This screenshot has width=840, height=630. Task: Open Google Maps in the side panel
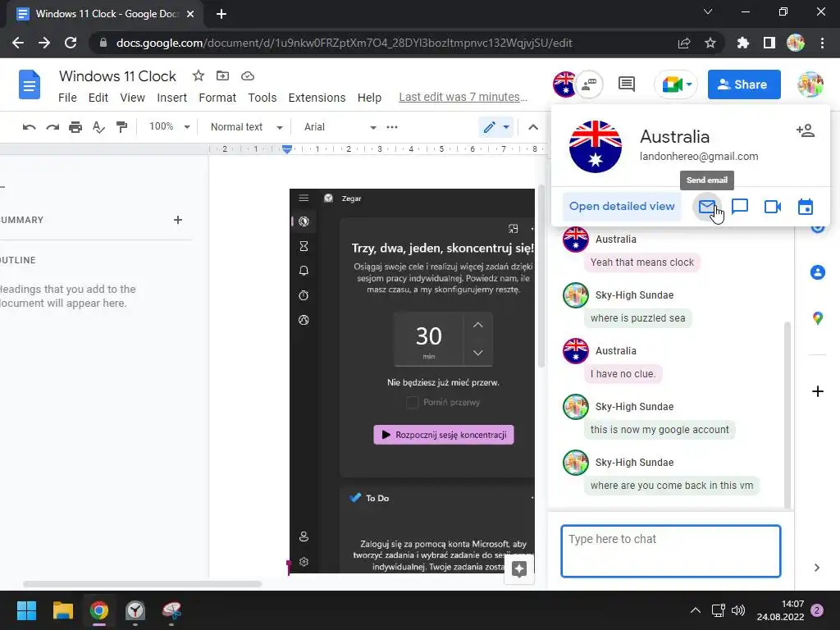[x=818, y=318]
